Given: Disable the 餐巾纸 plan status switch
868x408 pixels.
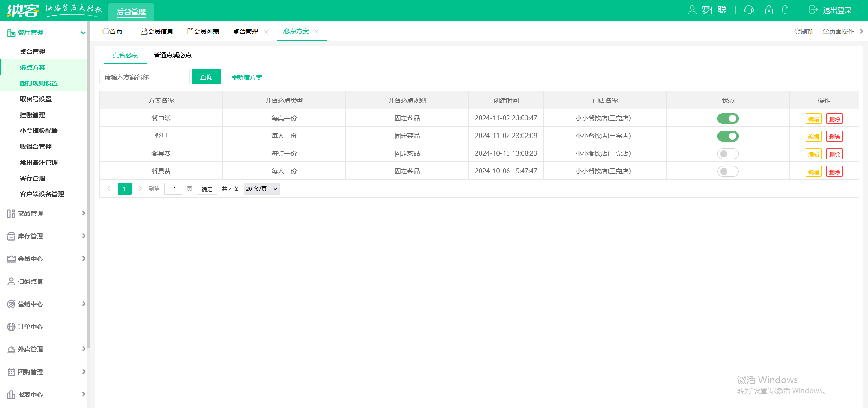Looking at the screenshot, I should (x=728, y=119).
